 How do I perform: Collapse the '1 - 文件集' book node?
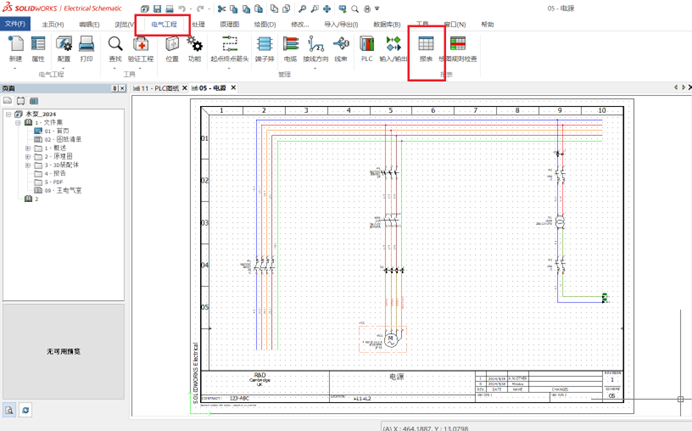point(17,122)
